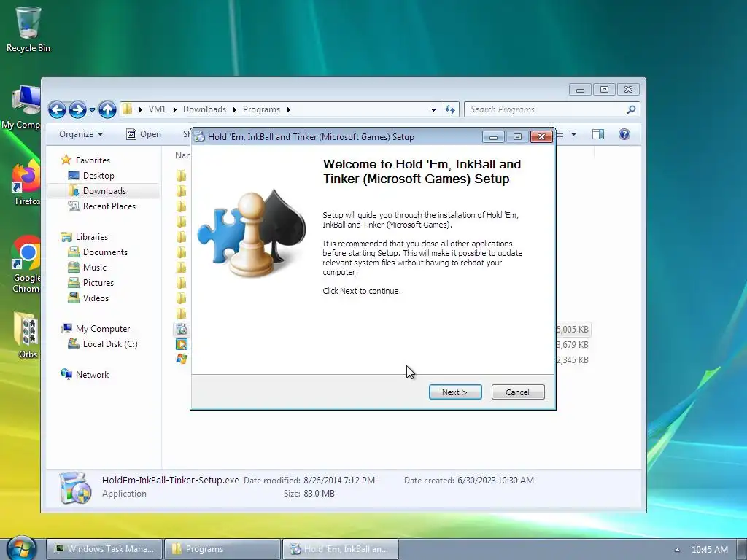Expand arrow after VM1 in breadcrumb

coord(175,109)
